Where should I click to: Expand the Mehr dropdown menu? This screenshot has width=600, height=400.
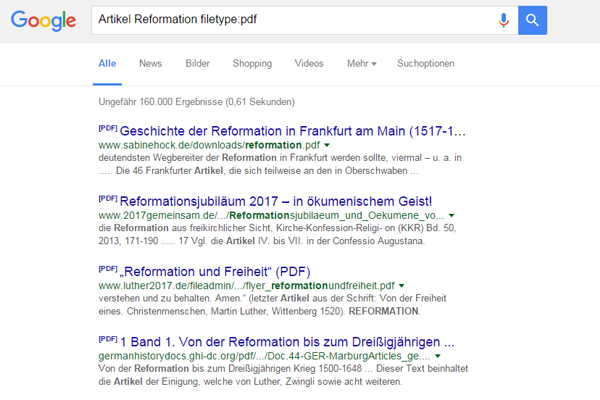(x=359, y=64)
